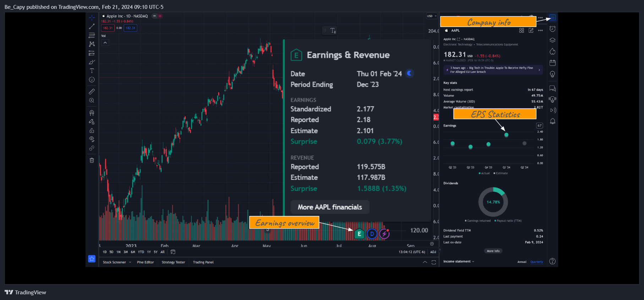Maximize the bottom panel

(x=433, y=262)
